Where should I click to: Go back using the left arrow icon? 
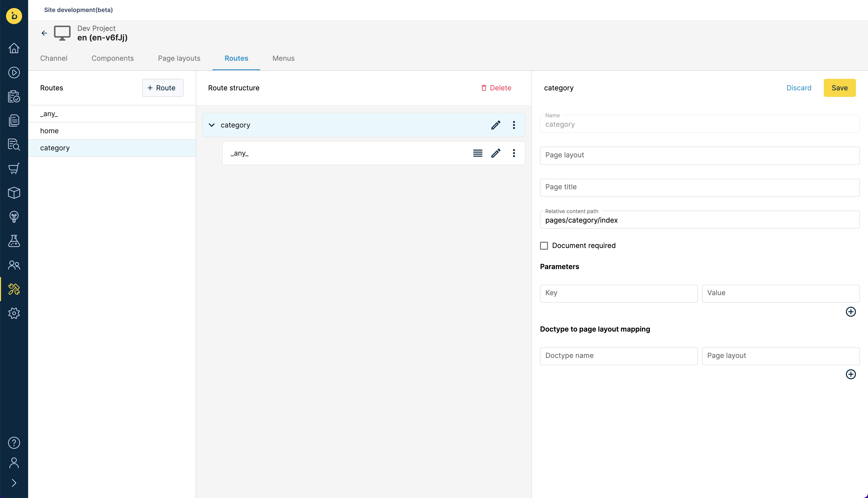pos(44,33)
